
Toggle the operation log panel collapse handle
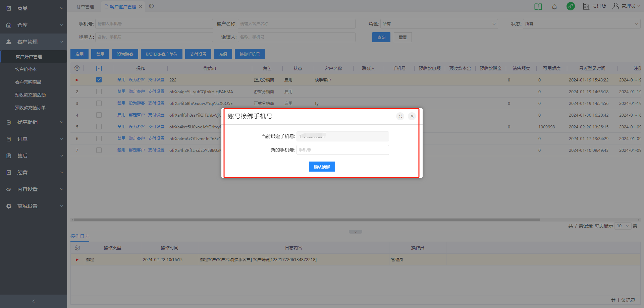(x=356, y=232)
